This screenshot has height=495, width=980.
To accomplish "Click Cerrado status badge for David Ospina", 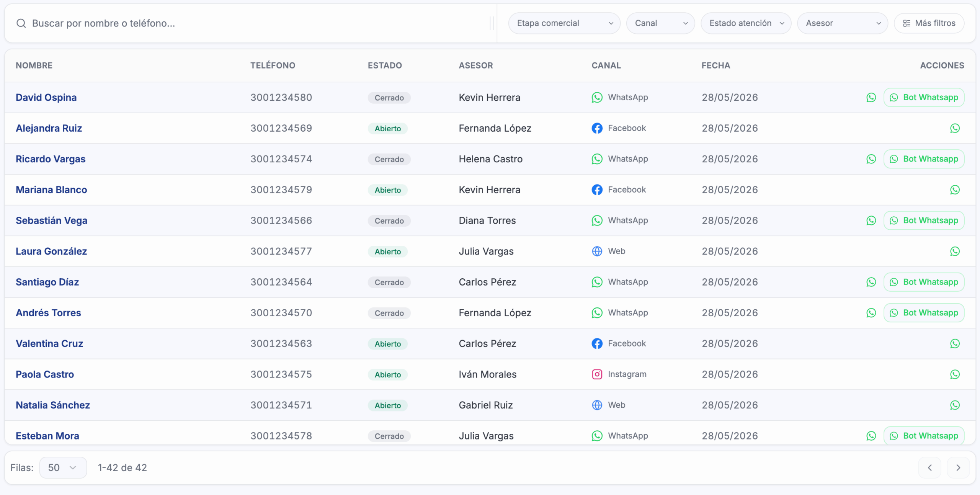I will [389, 98].
